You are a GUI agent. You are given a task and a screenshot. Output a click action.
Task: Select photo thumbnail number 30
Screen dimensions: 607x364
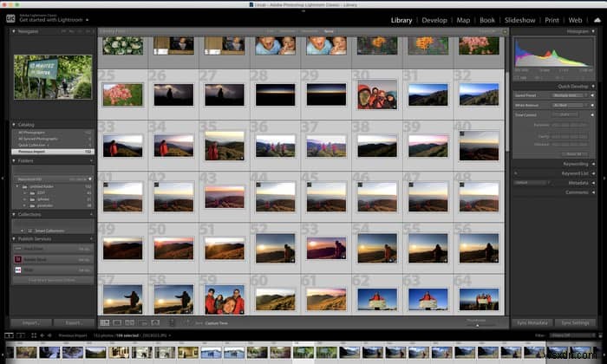pos(377,94)
